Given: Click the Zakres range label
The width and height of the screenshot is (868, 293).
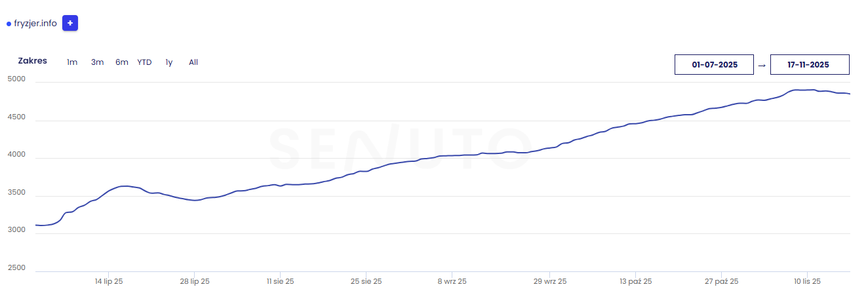Looking at the screenshot, I should (33, 61).
